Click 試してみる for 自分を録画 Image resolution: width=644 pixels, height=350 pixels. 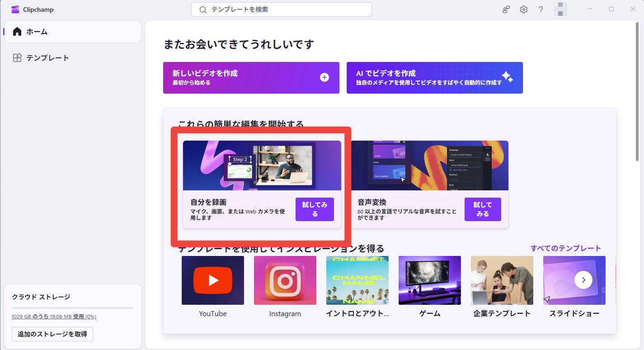[x=315, y=209]
